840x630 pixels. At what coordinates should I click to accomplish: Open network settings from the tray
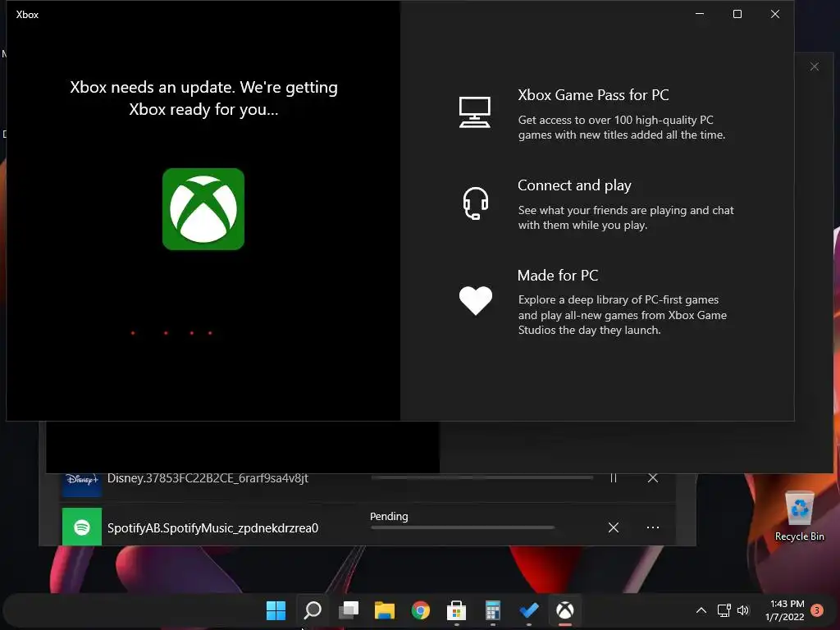coord(724,610)
